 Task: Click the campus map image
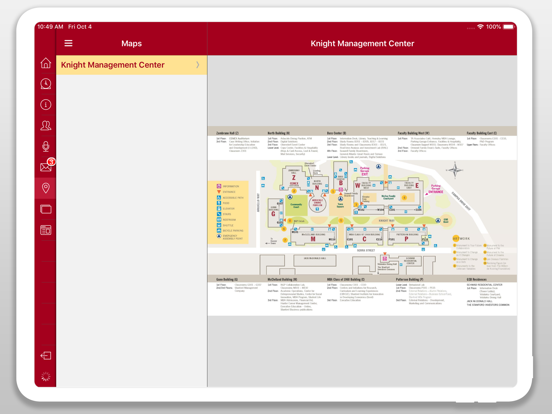tap(362, 221)
